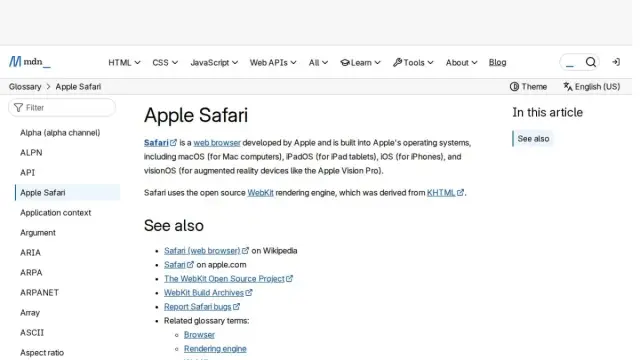
Task: Open the Theme switcher
Action: point(528,87)
